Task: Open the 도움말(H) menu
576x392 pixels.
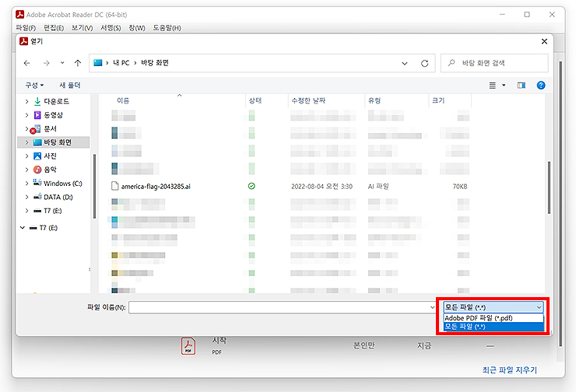Action: [x=167, y=28]
